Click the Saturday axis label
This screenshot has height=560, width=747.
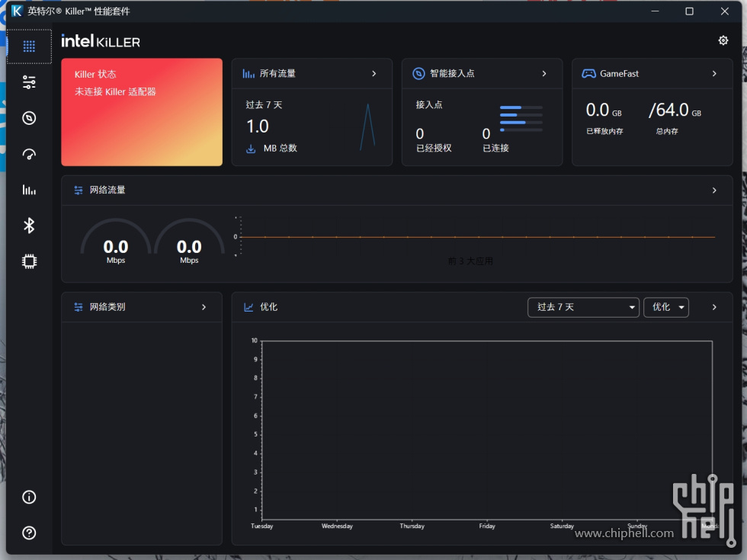coord(563,526)
